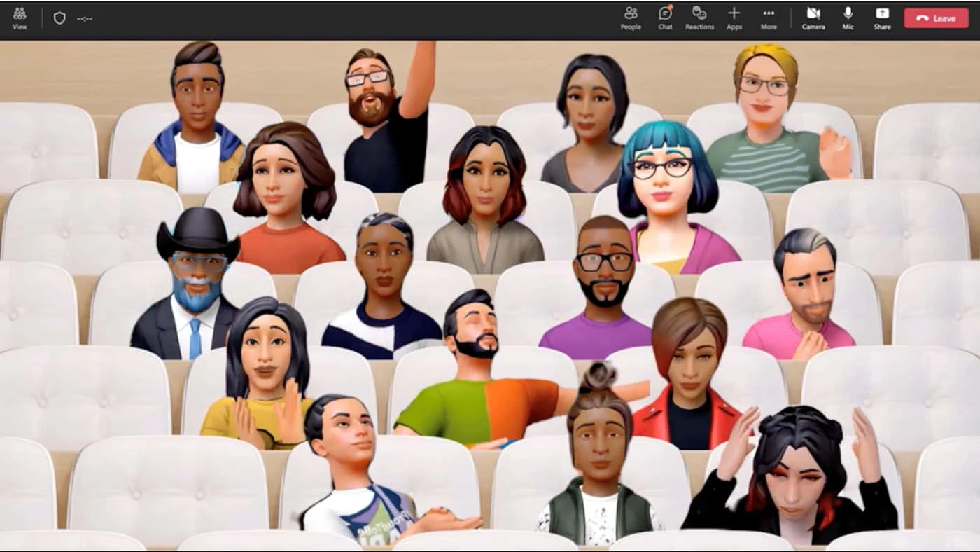Click the shield security icon
This screenshot has width=980, height=552.
pyautogui.click(x=59, y=18)
